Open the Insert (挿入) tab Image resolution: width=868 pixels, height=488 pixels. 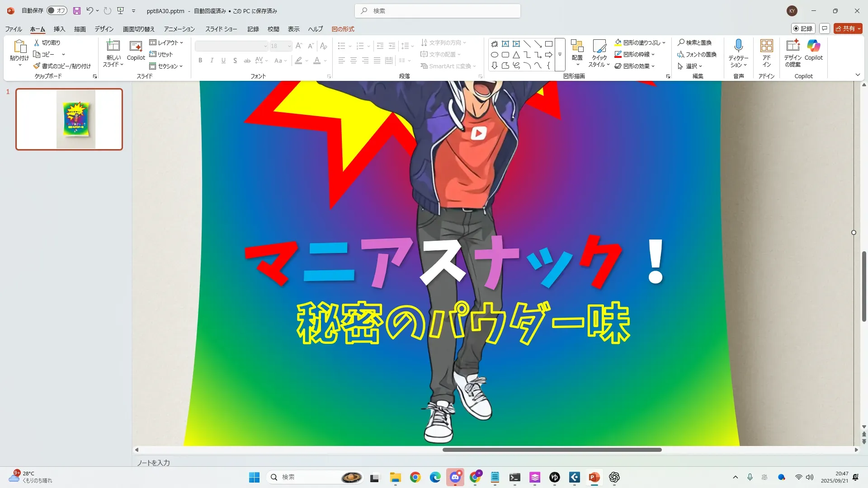coord(59,29)
